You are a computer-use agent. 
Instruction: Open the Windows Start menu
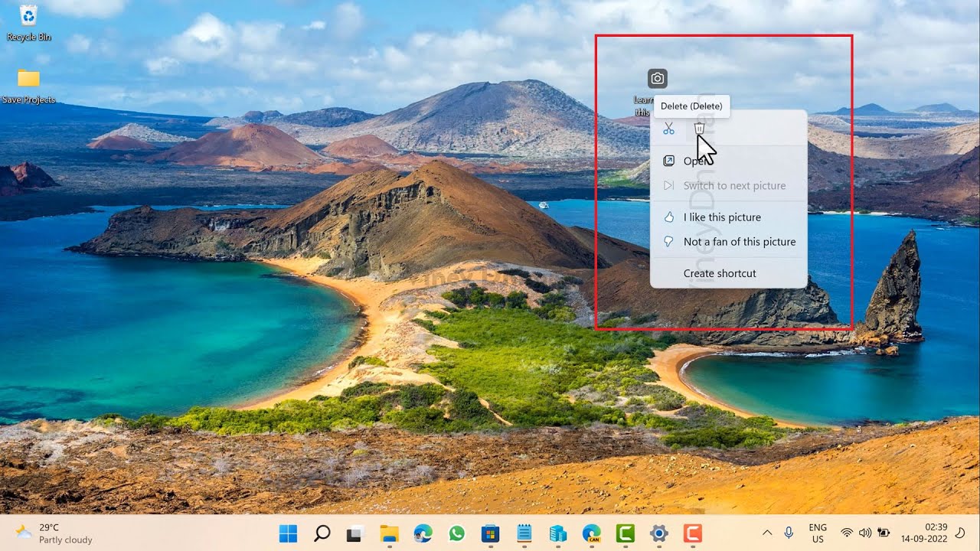(x=288, y=533)
